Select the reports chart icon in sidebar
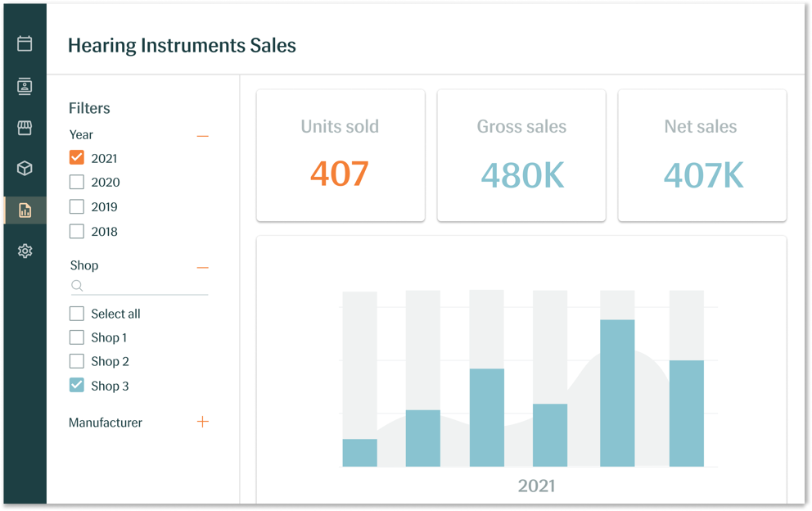The height and width of the screenshot is (511, 812). coord(25,210)
